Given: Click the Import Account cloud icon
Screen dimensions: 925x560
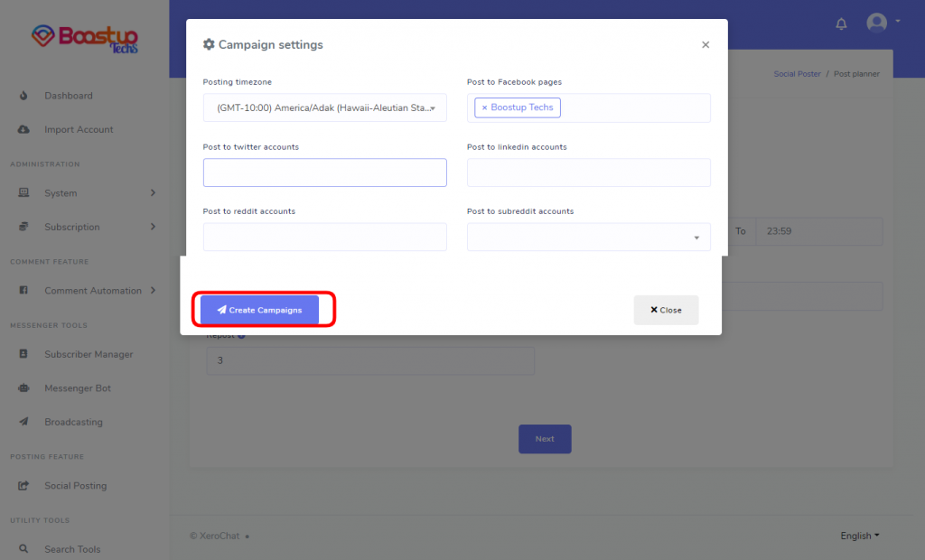Looking at the screenshot, I should click(x=23, y=129).
